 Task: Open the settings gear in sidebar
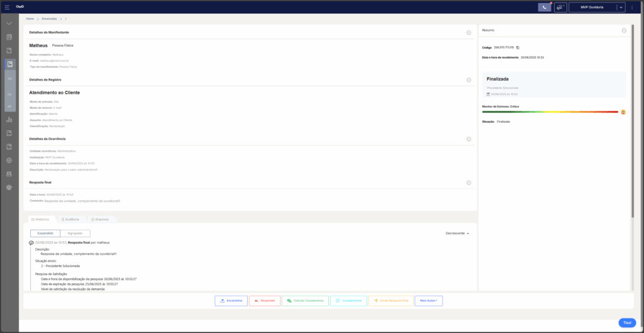point(9,160)
